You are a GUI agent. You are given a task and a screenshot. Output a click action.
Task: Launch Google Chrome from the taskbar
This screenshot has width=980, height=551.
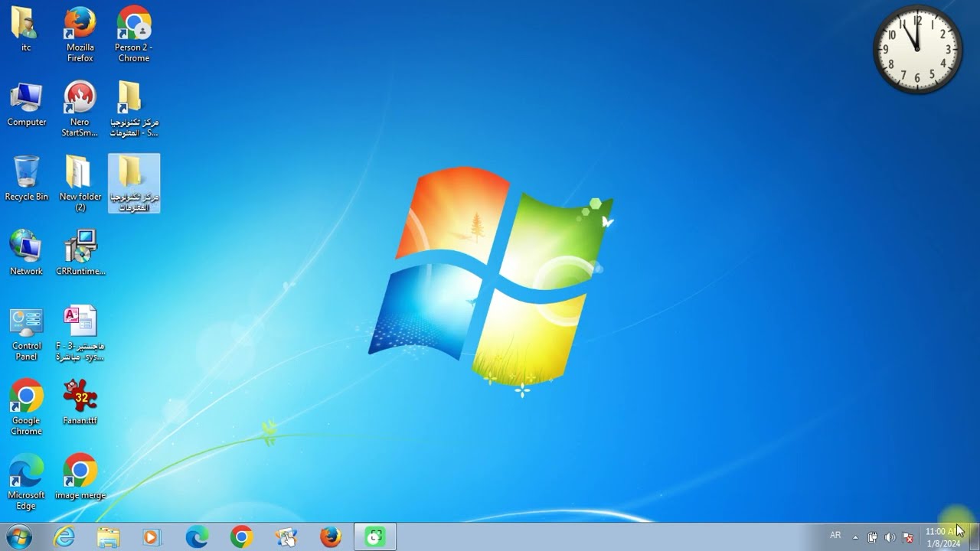241,537
